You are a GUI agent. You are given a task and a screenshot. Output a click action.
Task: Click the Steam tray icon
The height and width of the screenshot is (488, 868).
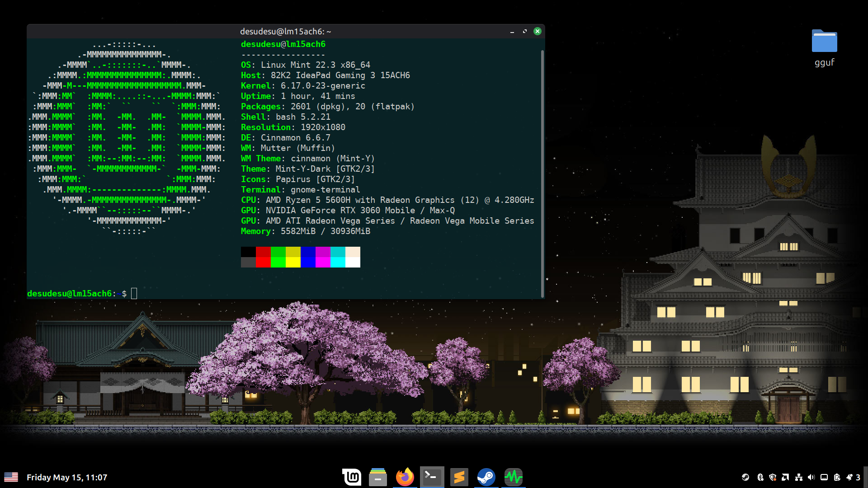(745, 477)
